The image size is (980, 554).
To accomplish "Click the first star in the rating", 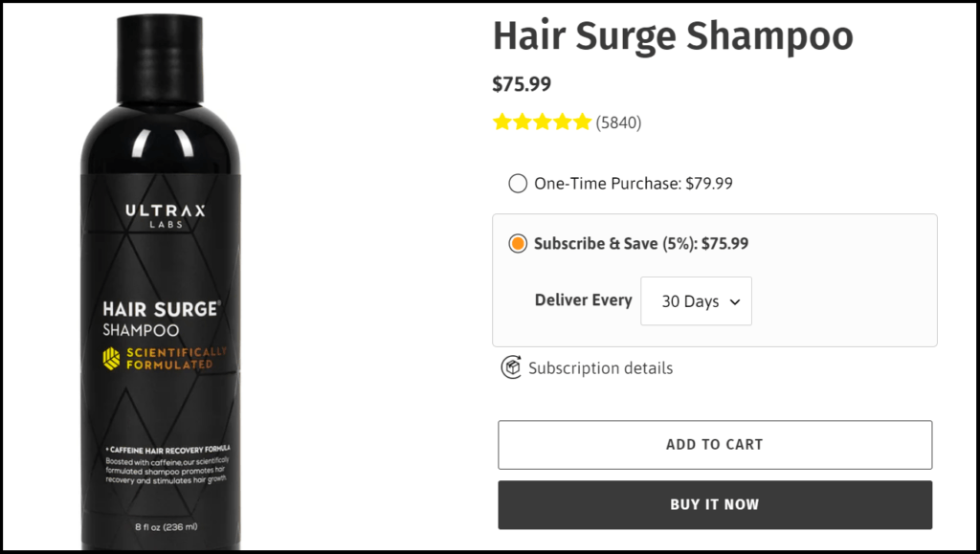I will pyautogui.click(x=502, y=122).
